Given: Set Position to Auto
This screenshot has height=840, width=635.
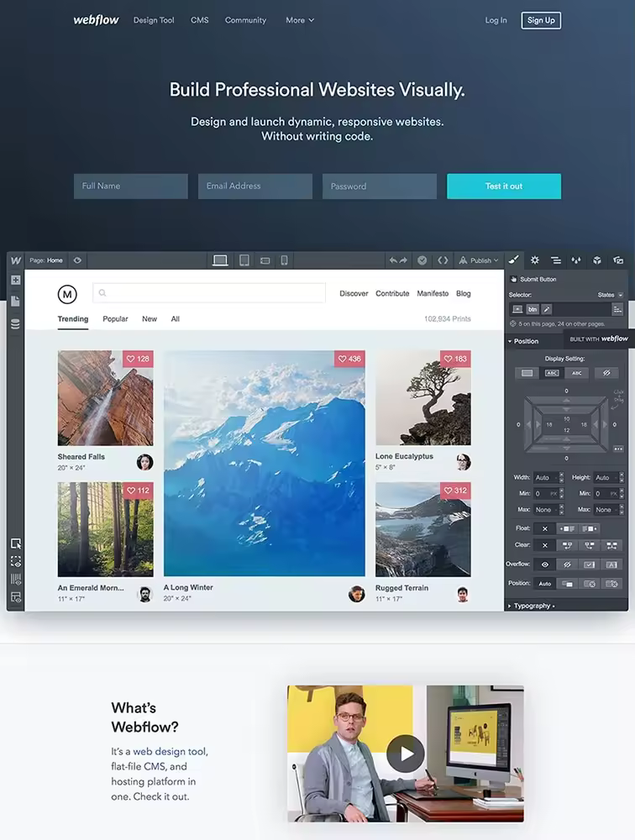Looking at the screenshot, I should point(545,584).
